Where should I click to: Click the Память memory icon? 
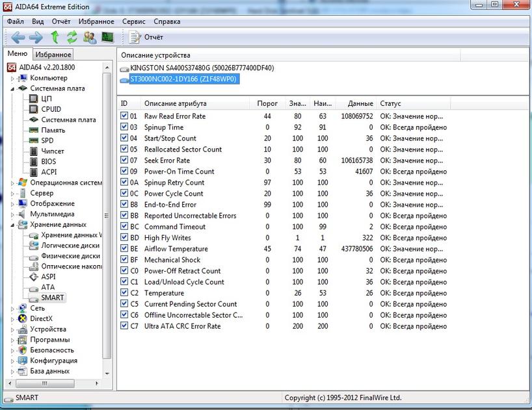34,130
